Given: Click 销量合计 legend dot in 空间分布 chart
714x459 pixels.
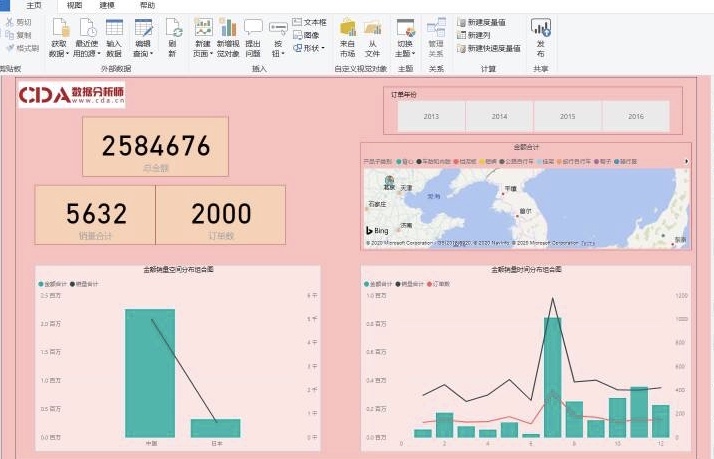Looking at the screenshot, I should click(72, 284).
